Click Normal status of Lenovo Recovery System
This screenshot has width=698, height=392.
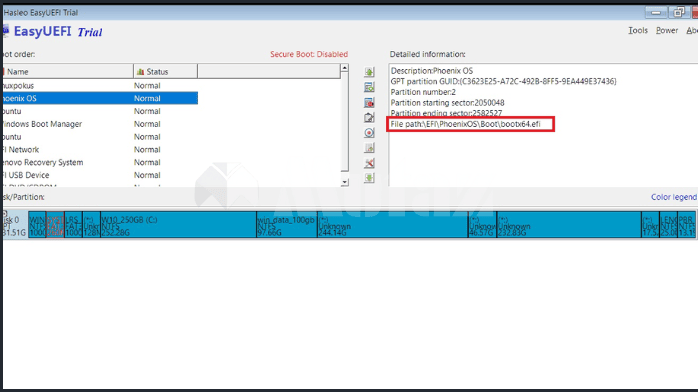coord(147,162)
